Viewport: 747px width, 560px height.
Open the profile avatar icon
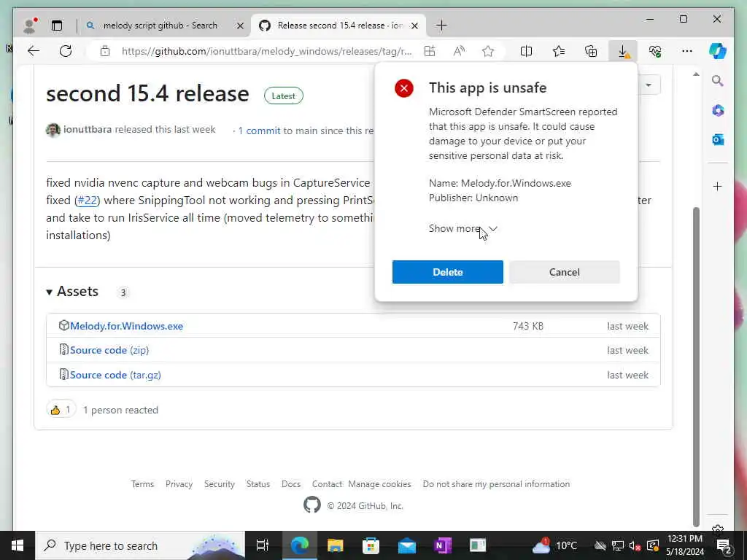(30, 26)
